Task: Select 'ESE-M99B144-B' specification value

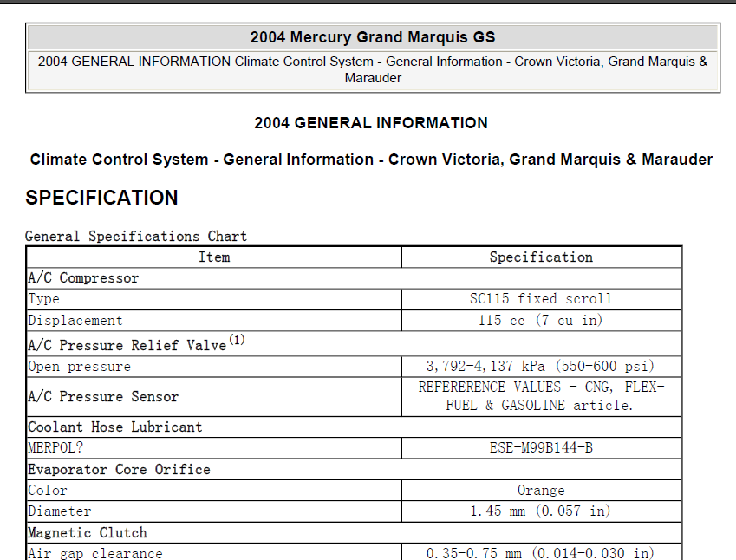Action: 541,448
